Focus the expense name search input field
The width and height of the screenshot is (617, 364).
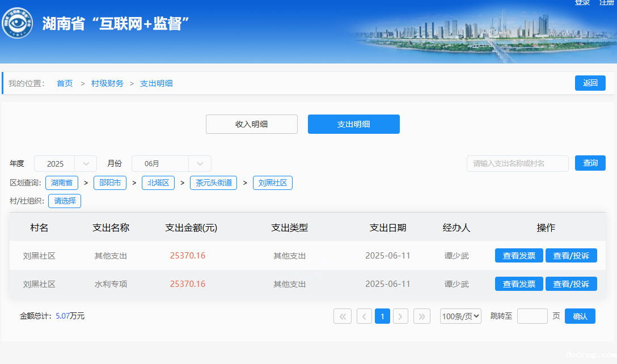[517, 163]
